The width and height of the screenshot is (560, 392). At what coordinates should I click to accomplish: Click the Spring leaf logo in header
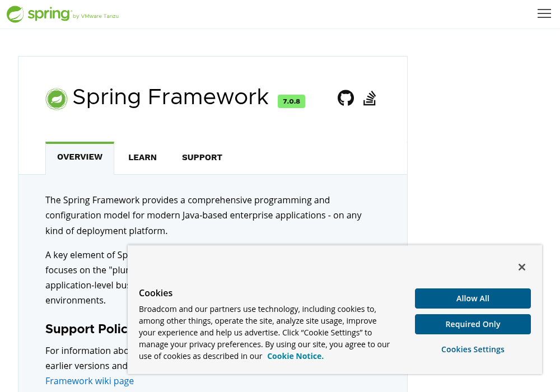pyautogui.click(x=15, y=15)
